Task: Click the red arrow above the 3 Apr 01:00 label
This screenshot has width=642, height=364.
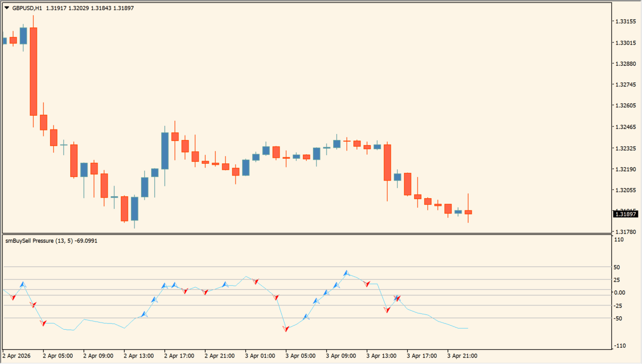Action: 256,281
